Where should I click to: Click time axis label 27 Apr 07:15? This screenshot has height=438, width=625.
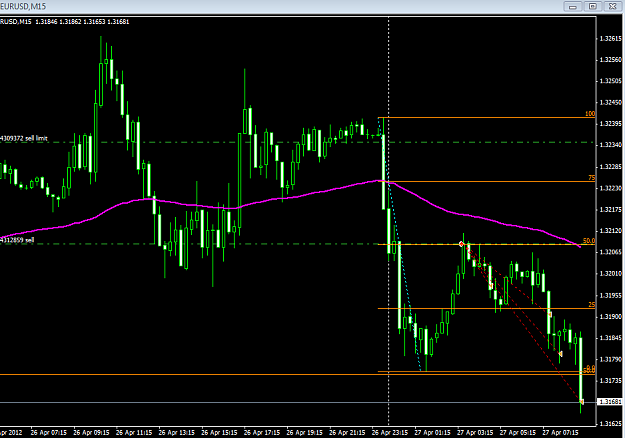click(x=560, y=432)
